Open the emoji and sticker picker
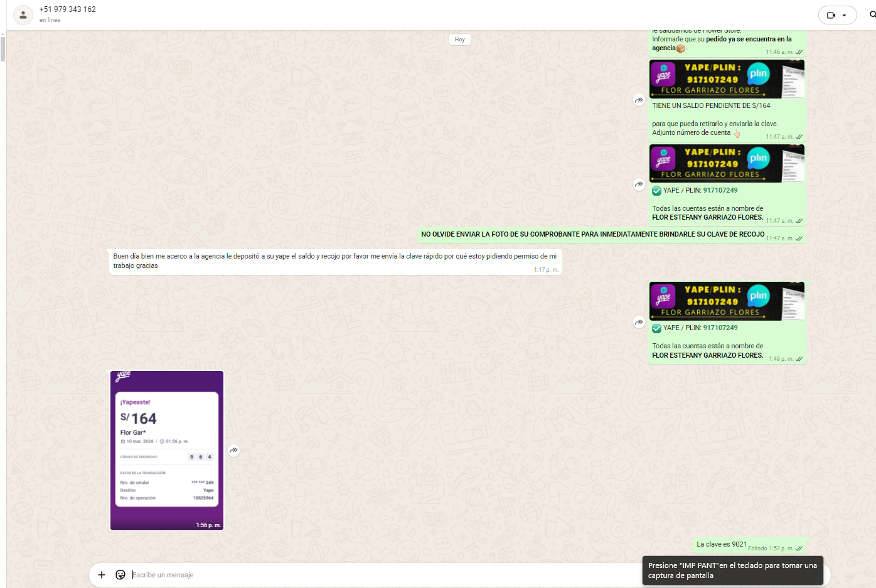The width and height of the screenshot is (876, 588). pos(120,575)
